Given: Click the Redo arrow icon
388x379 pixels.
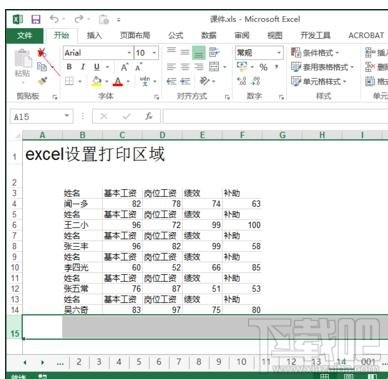Looking at the screenshot, I should 79,19.
